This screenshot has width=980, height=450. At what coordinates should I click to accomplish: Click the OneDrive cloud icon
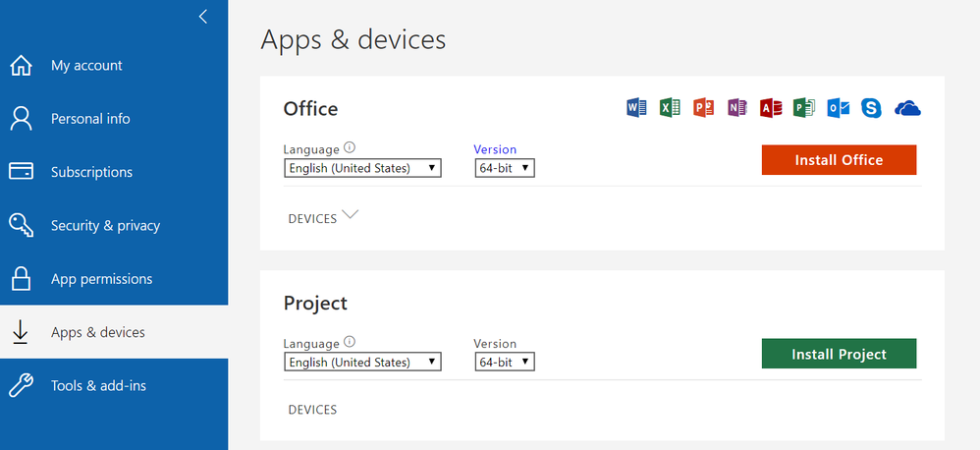coord(907,108)
